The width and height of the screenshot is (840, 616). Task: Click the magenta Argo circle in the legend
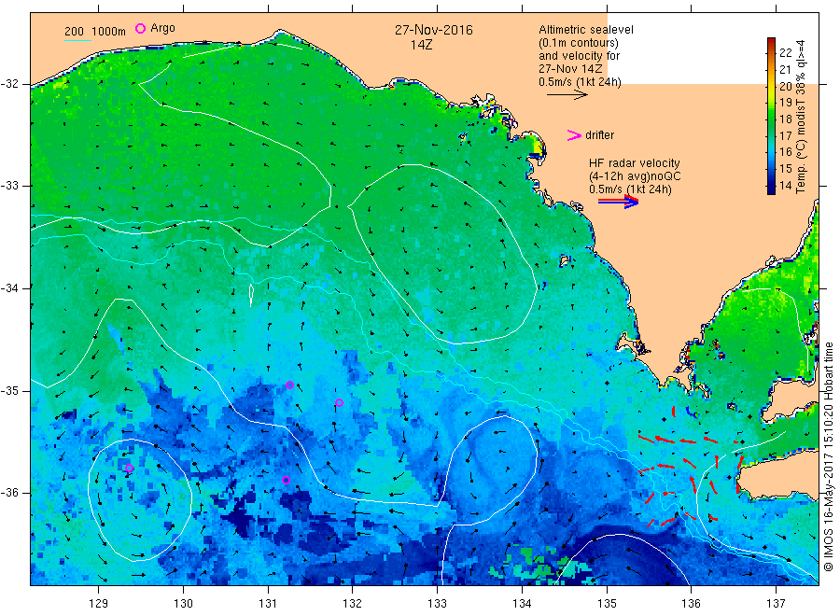click(x=140, y=28)
